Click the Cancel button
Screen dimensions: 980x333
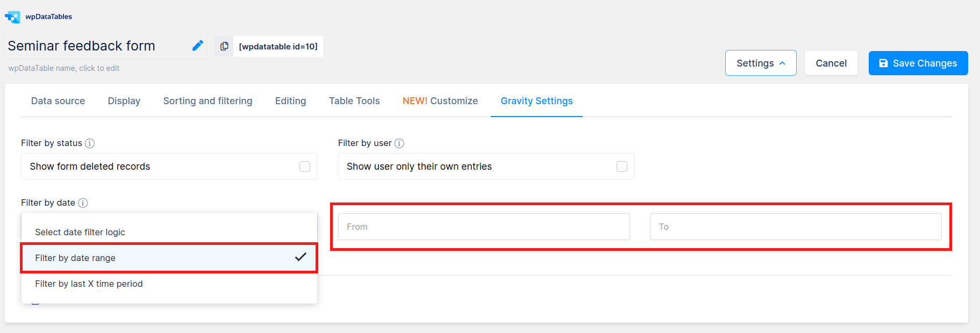[x=831, y=63]
